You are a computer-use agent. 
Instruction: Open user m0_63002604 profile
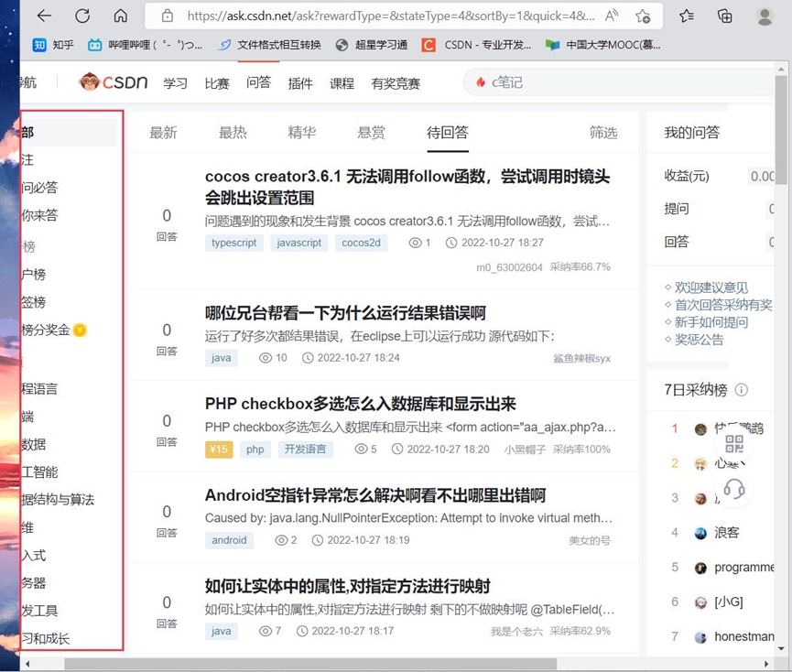coord(509,267)
